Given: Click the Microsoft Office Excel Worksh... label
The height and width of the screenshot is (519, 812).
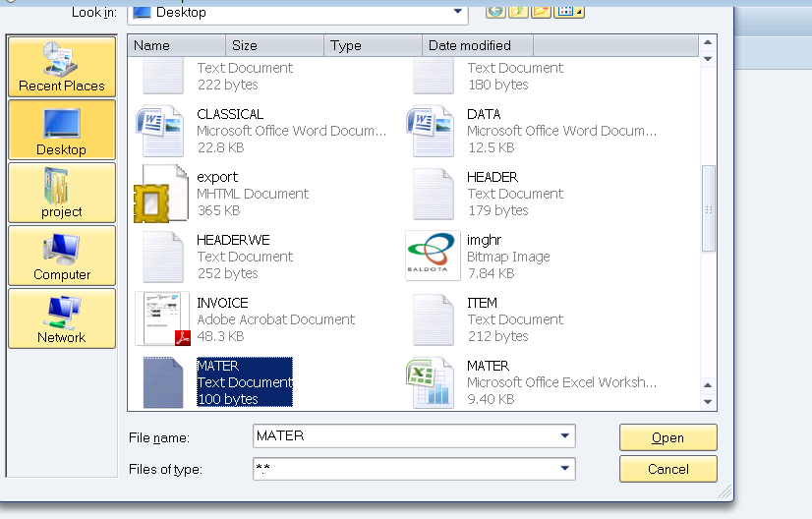Looking at the screenshot, I should [x=561, y=382].
